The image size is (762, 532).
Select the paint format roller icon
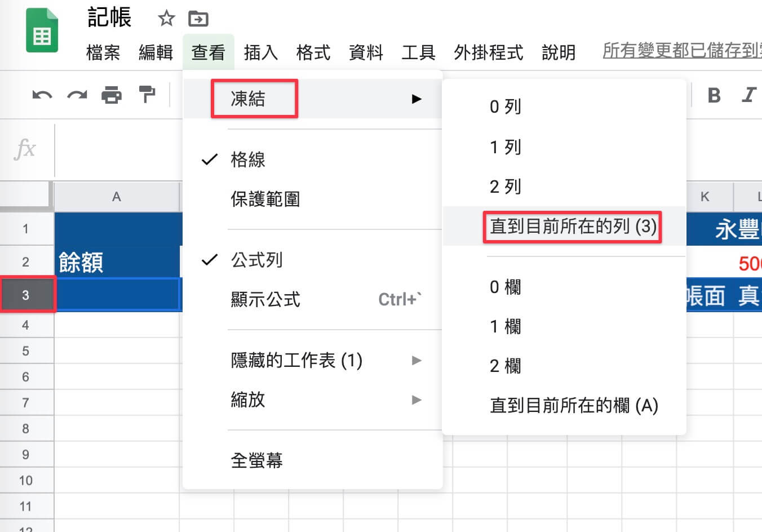coord(147,95)
